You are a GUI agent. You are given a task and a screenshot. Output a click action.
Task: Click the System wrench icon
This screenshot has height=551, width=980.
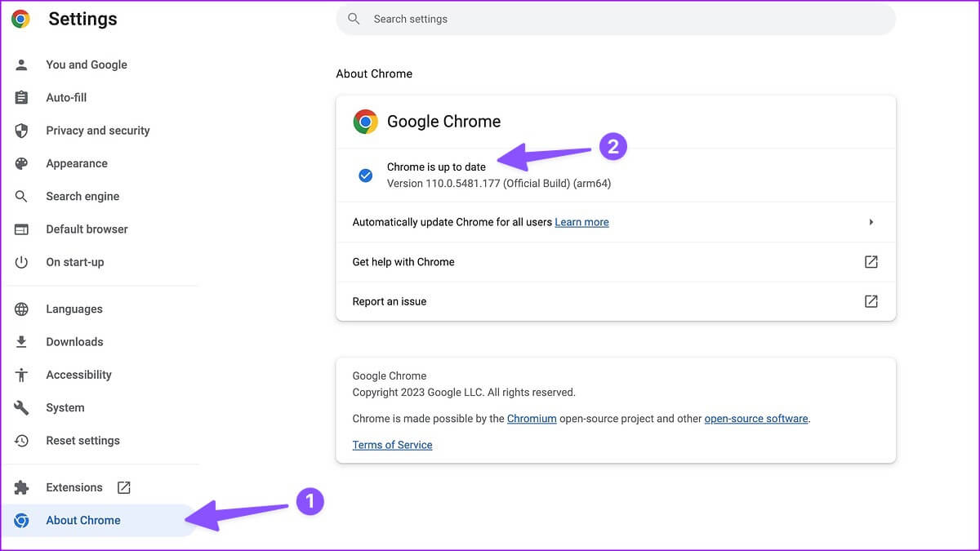tap(21, 407)
